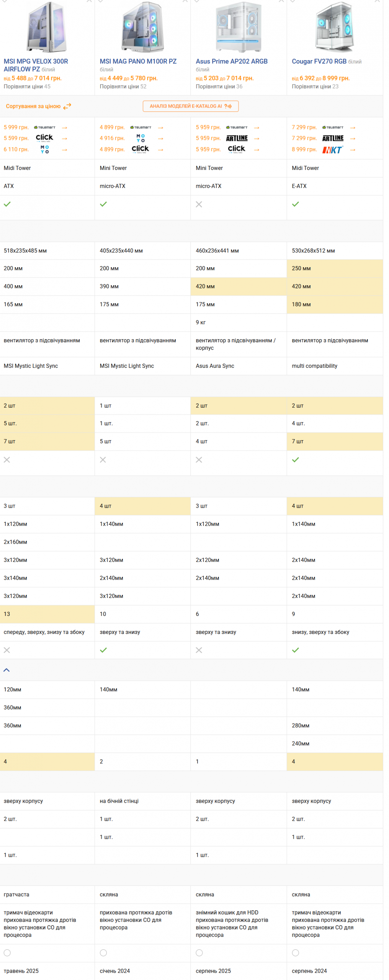Screen dimensions: 389x980
Task: Click the MSI MAG PANO M100R PZ case image
Action: pos(142,27)
